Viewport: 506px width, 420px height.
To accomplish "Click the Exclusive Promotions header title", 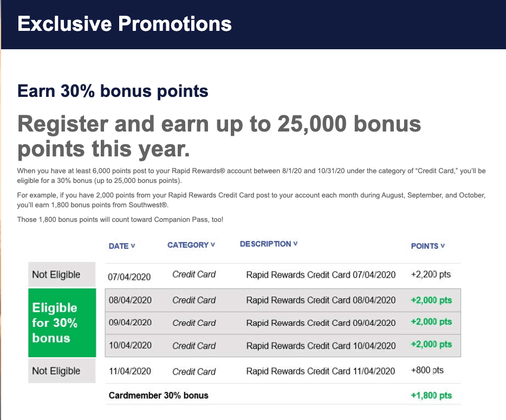I will click(x=125, y=24).
